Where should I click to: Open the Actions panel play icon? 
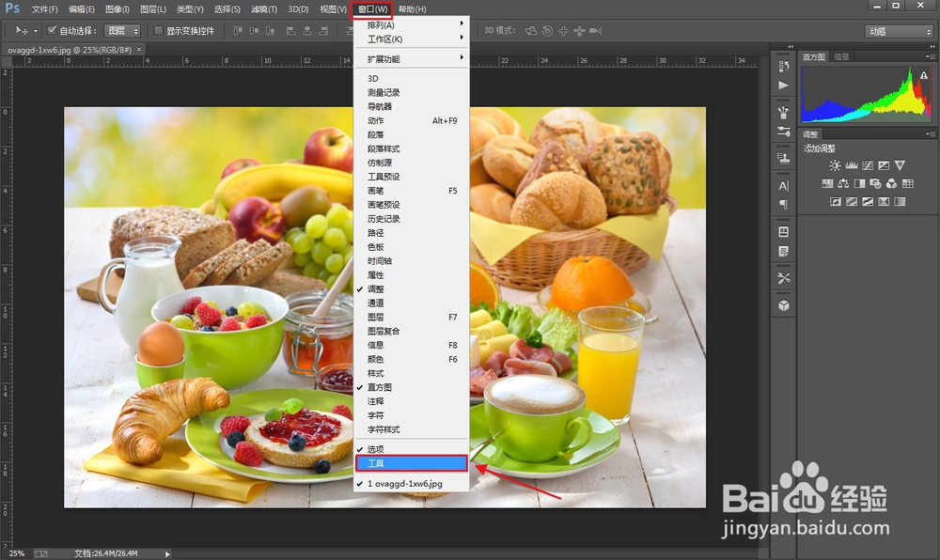[784, 86]
